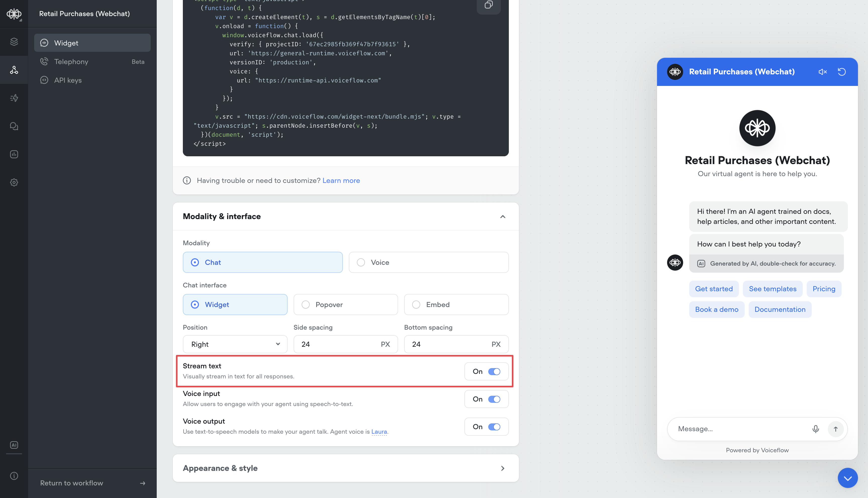Open the API keys section

click(x=68, y=80)
